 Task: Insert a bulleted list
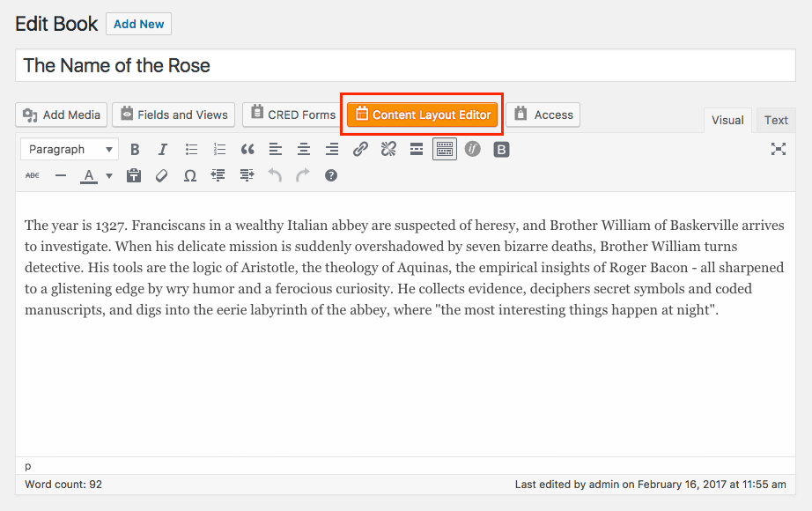point(191,150)
